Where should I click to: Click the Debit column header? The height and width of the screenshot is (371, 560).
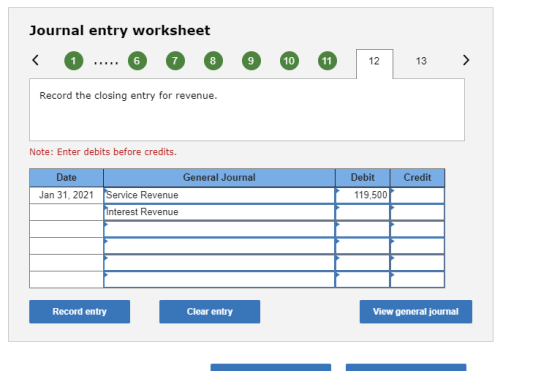(362, 177)
